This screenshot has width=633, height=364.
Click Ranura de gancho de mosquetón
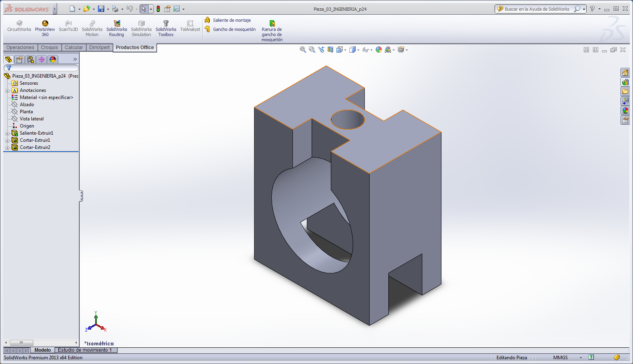point(272,32)
